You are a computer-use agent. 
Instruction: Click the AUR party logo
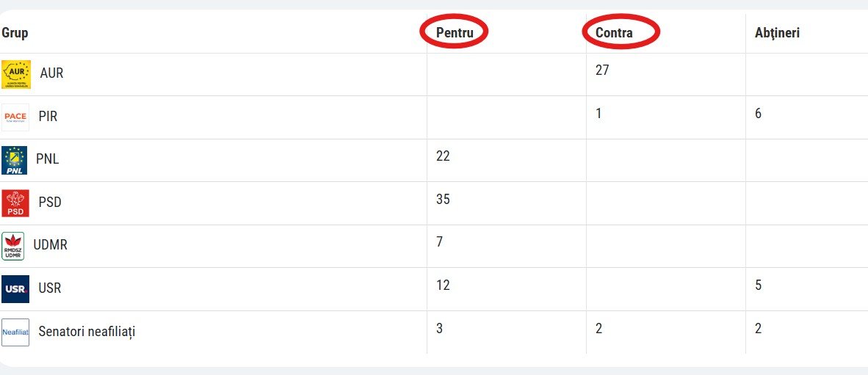click(16, 75)
